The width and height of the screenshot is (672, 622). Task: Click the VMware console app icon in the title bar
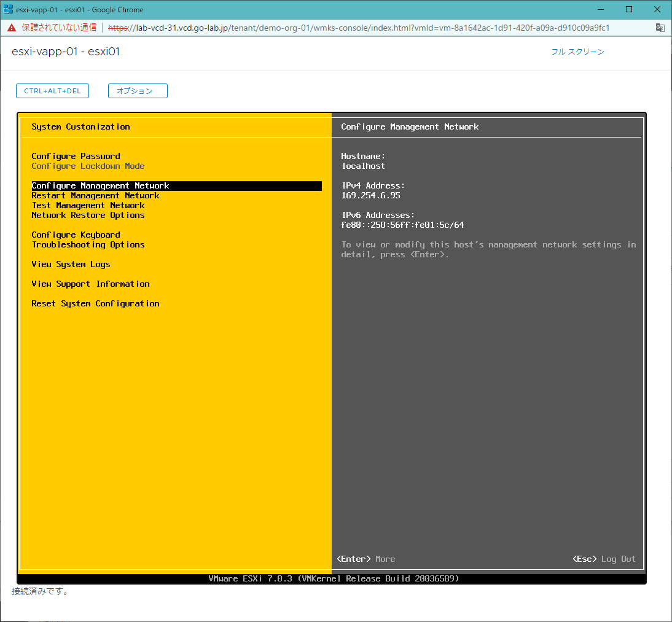coord(8,9)
